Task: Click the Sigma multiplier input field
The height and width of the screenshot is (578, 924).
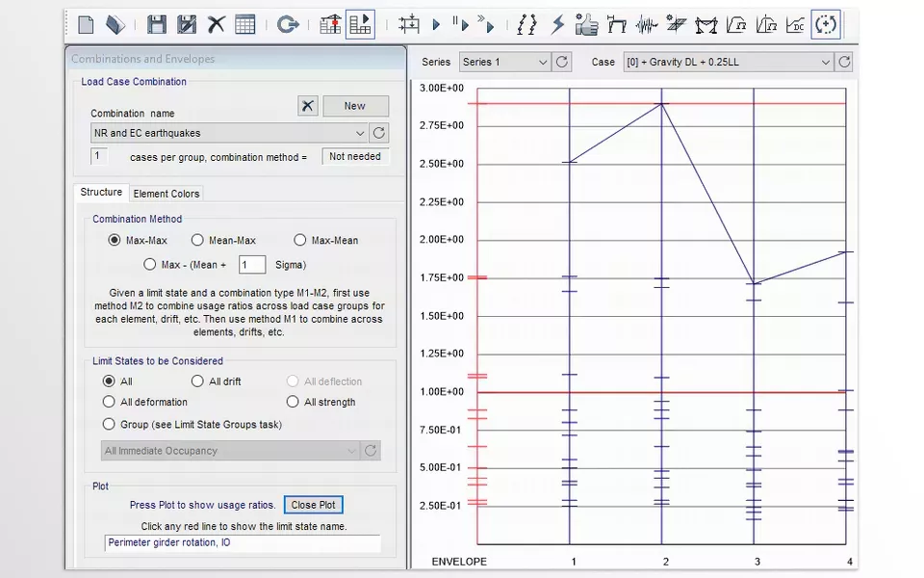Action: [x=251, y=265]
